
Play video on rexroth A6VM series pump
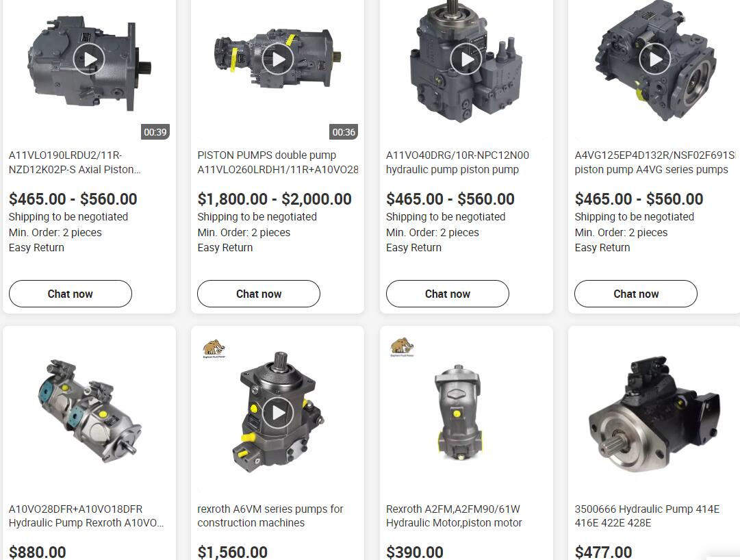[x=277, y=413]
